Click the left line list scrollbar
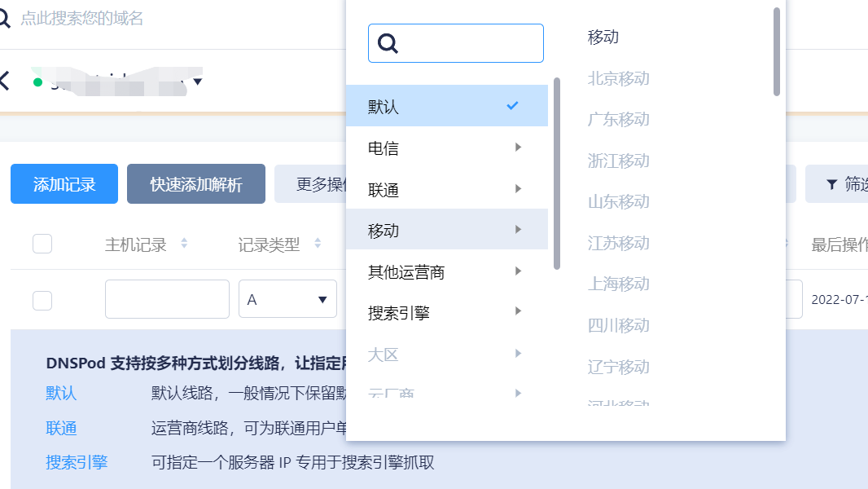868x489 pixels. click(x=557, y=174)
